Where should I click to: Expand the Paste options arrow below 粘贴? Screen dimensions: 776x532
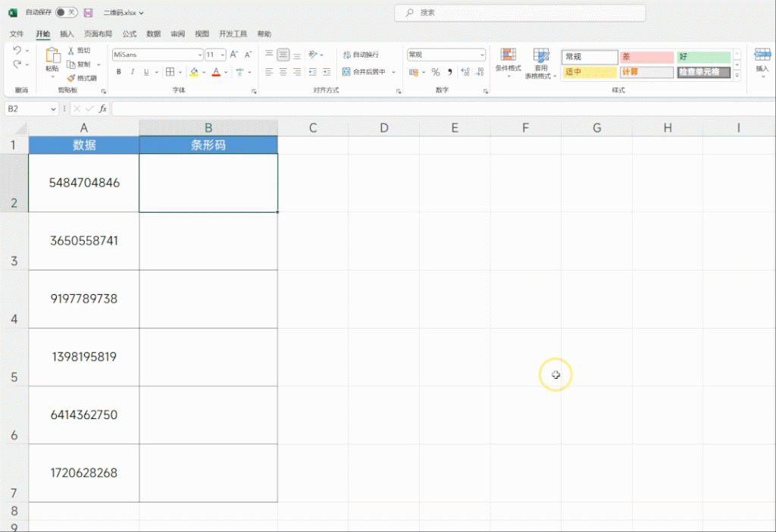click(x=52, y=77)
